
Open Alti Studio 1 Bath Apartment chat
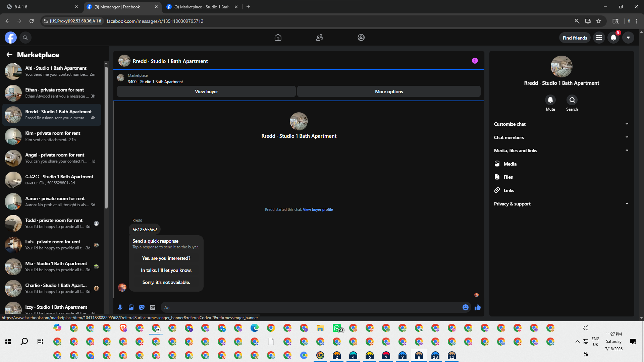click(x=52, y=71)
